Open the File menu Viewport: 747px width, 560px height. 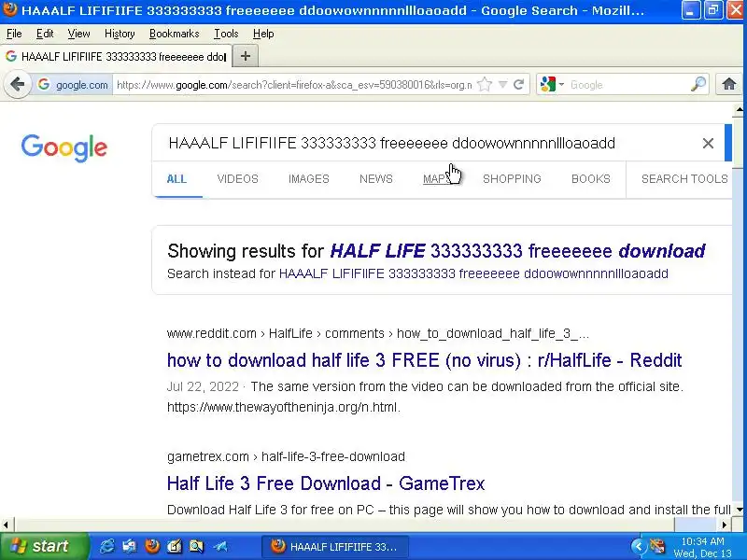click(x=14, y=34)
